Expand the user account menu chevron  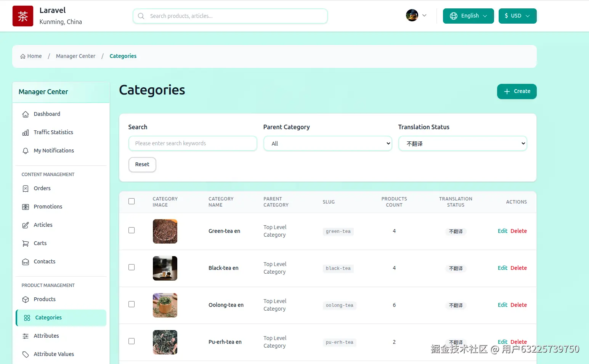click(424, 16)
